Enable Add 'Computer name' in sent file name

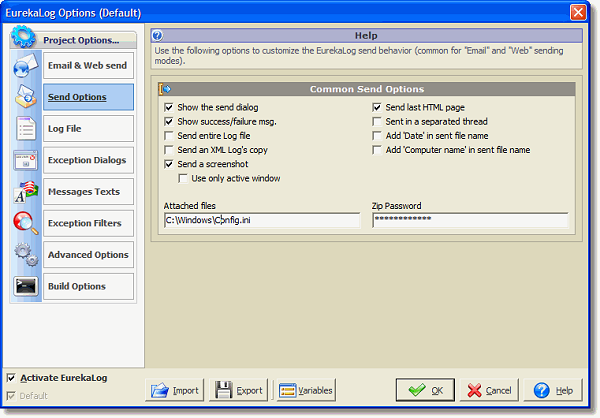(x=377, y=150)
